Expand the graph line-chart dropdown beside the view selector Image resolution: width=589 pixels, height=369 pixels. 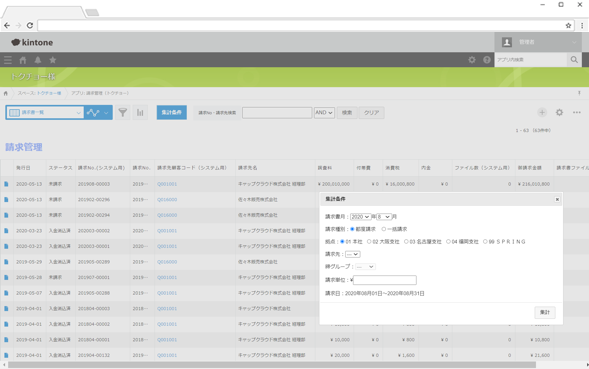[98, 112]
